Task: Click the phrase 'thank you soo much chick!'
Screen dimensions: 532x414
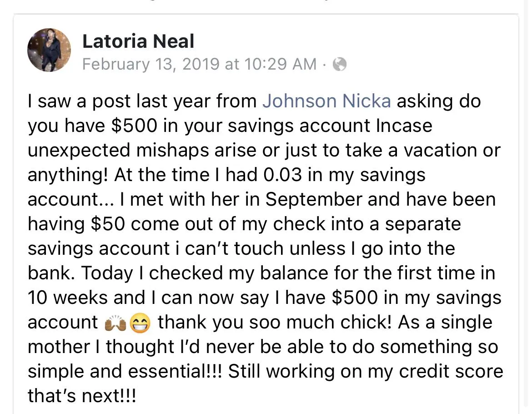Action: coord(275,322)
